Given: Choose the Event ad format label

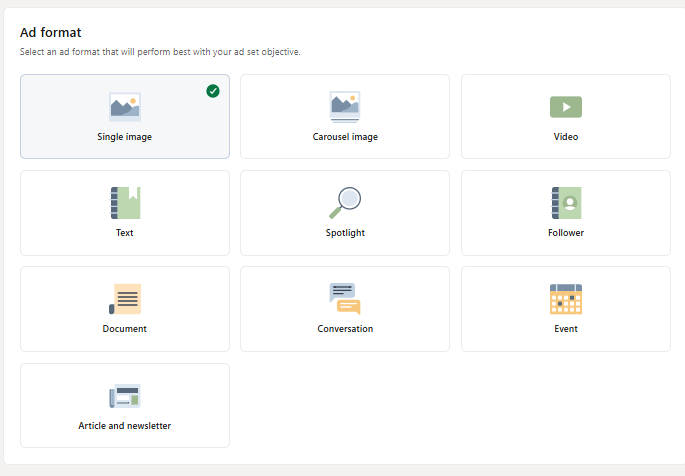Looking at the screenshot, I should [566, 329].
